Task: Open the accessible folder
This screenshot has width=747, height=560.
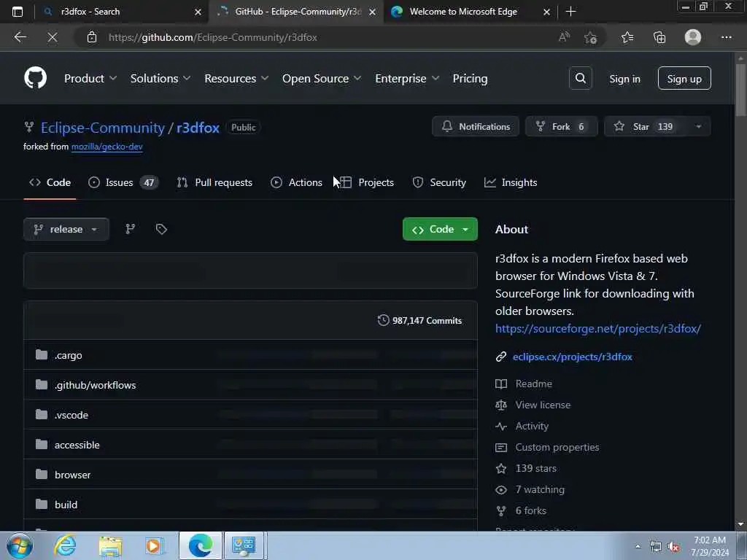Action: [77, 445]
